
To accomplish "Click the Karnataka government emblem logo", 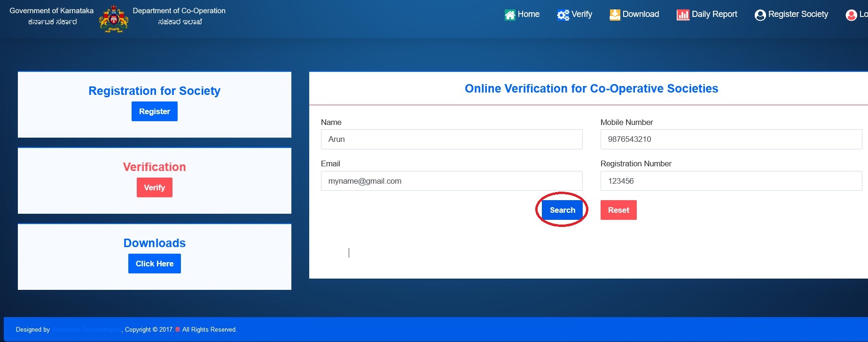I will click(114, 19).
